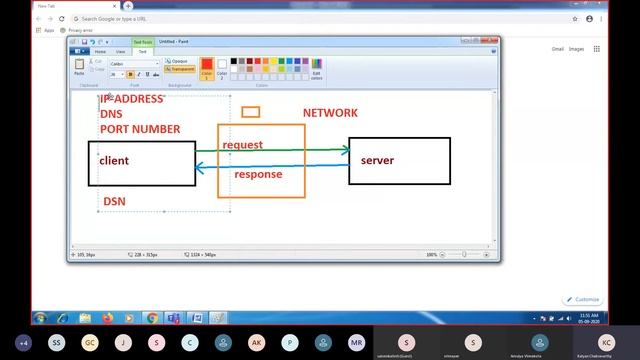Click the 'NETWORK' text on the canvas
The image size is (640, 360).
coord(330,113)
